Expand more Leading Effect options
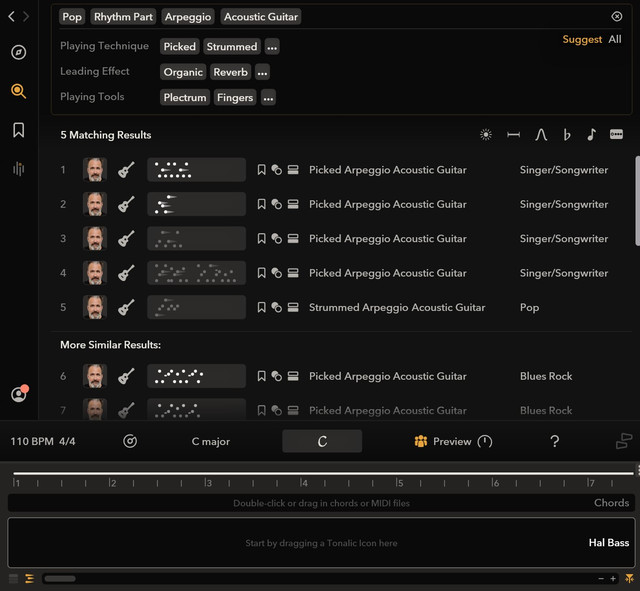This screenshot has width=640, height=591. point(262,72)
